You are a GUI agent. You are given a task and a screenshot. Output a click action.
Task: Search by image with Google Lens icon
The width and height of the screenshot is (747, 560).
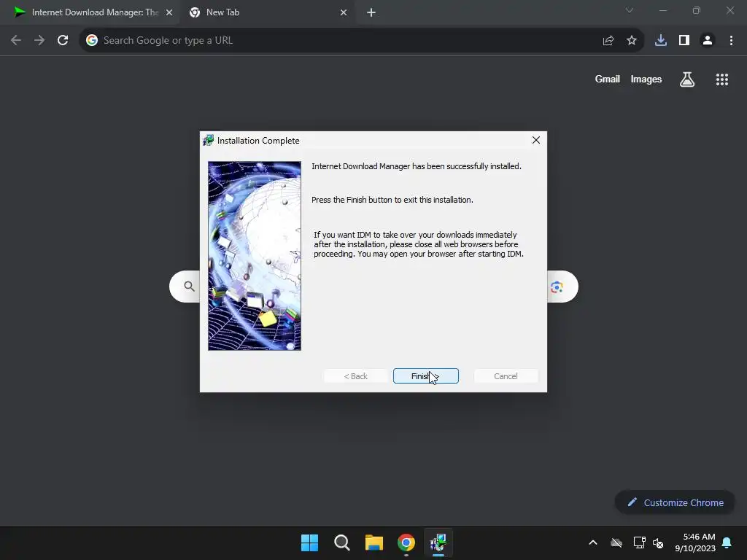[x=557, y=287]
